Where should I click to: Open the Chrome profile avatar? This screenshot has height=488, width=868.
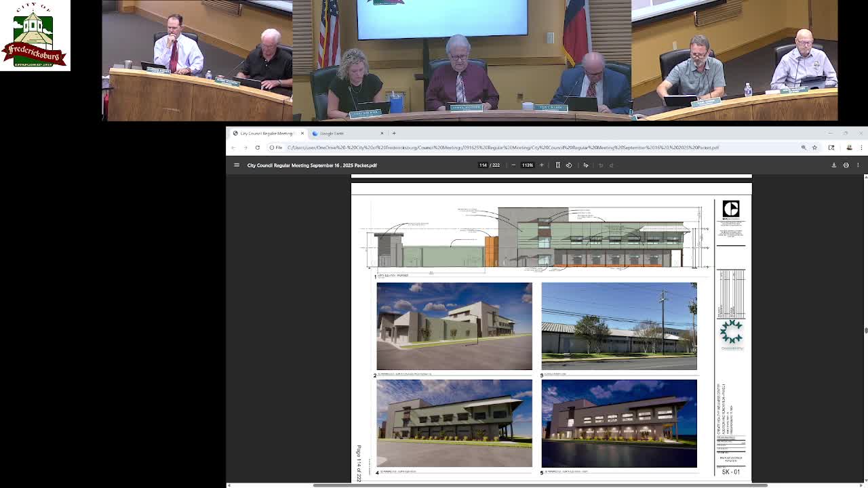click(850, 148)
